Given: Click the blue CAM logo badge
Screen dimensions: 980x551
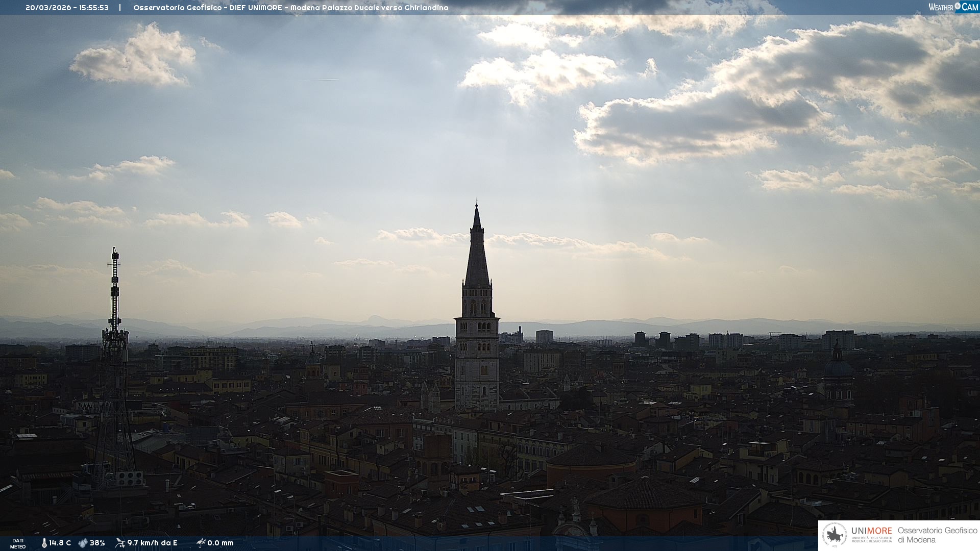Looking at the screenshot, I should tap(970, 7).
